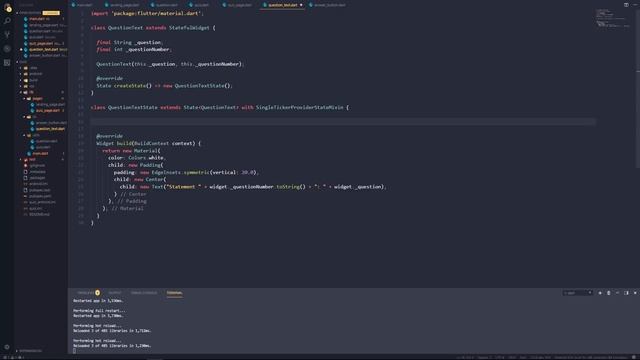Expand the collapsed section at sidebar bottom
640x360 pixels.
coord(29,351)
